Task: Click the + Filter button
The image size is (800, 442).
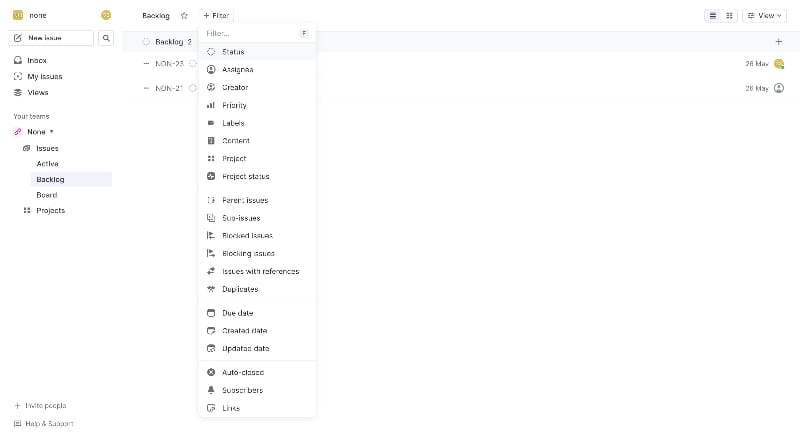Action: [217, 16]
